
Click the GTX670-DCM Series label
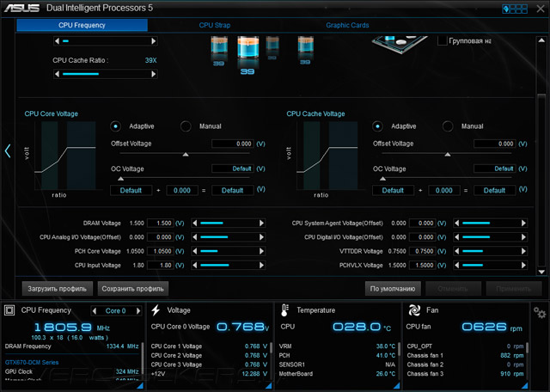click(32, 363)
